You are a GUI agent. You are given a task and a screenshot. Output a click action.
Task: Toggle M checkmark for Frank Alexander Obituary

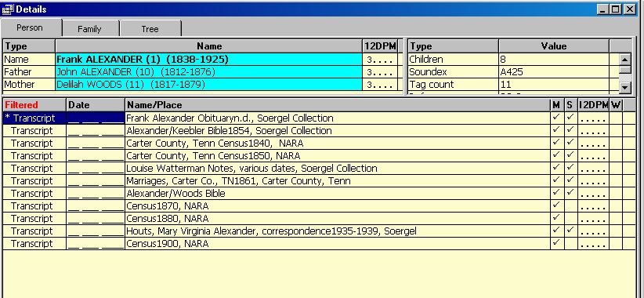tap(556, 118)
